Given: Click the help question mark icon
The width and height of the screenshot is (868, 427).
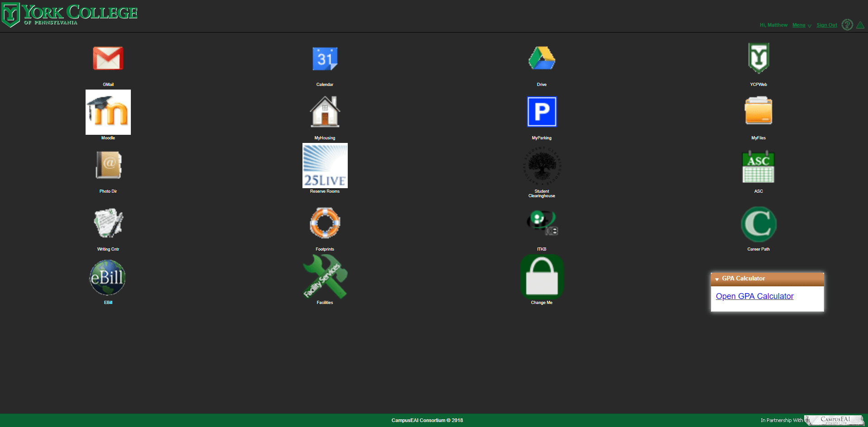Looking at the screenshot, I should pos(847,24).
